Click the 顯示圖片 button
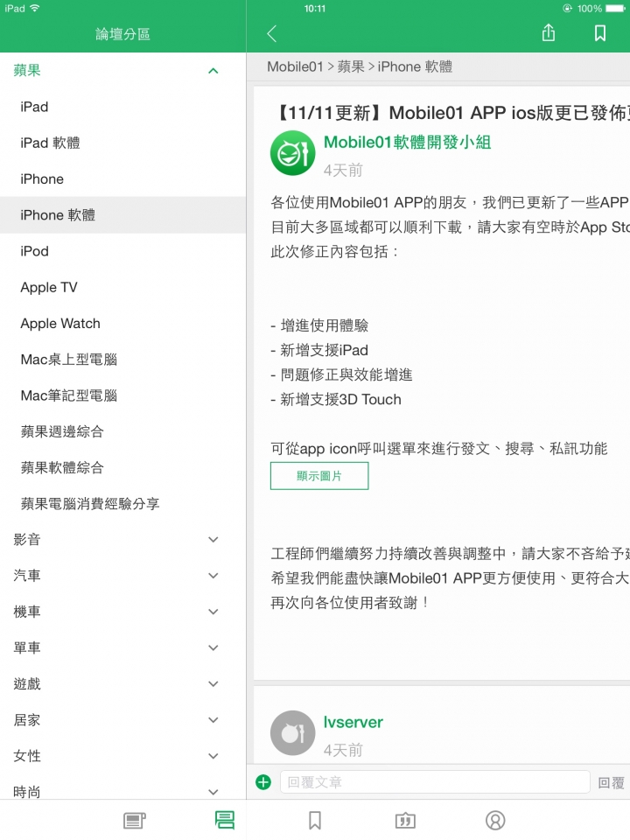 pyautogui.click(x=319, y=476)
